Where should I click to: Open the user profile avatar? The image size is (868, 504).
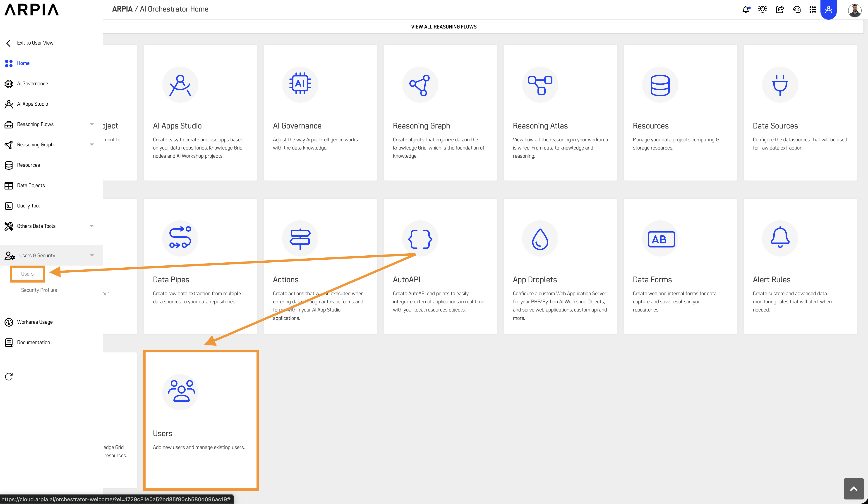855,10
